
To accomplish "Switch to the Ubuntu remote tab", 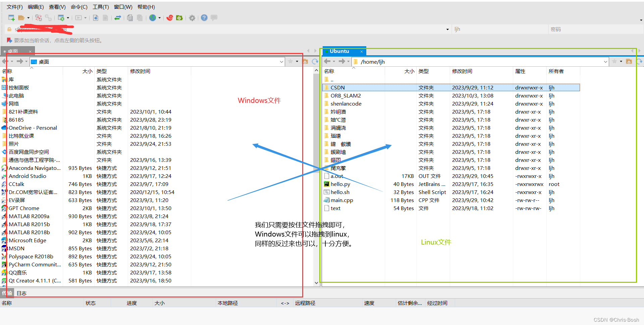I will [344, 51].
